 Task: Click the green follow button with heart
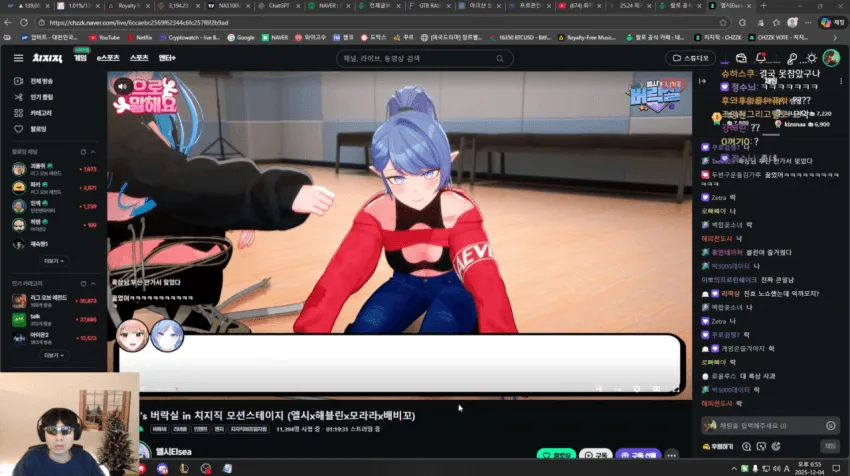tap(556, 455)
